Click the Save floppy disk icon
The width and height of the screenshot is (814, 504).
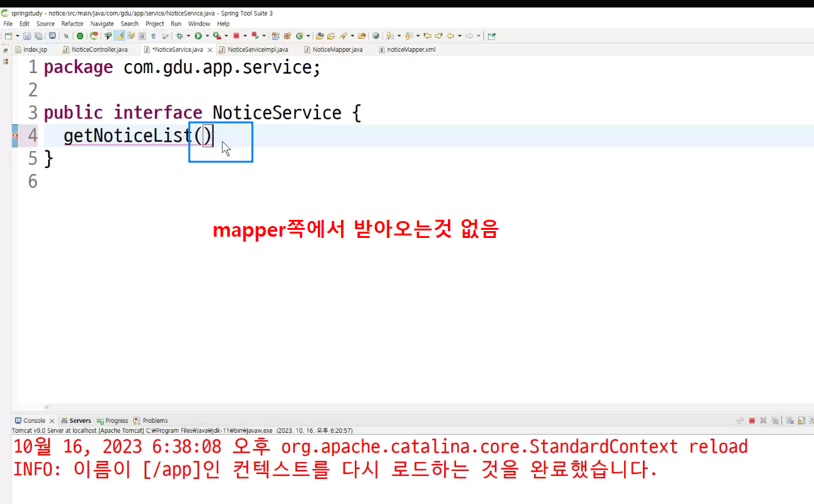tap(27, 36)
